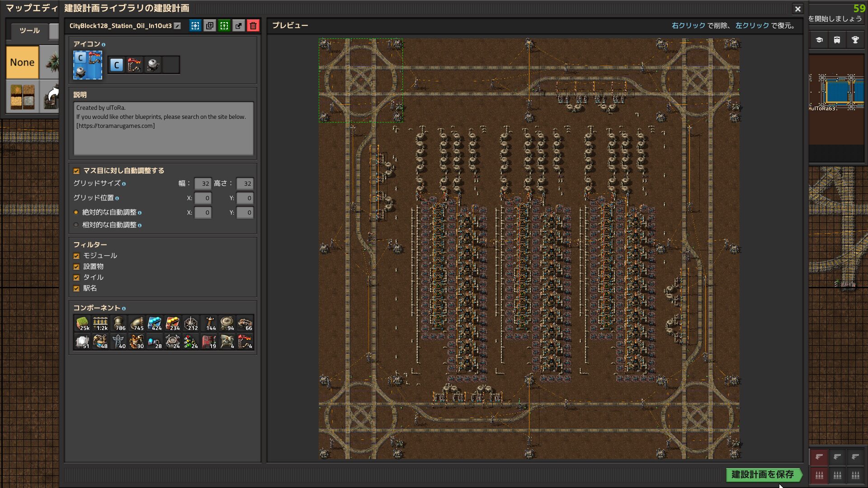Click the duplicate blueprint icon
This screenshot has width=868, height=488.
[210, 26]
